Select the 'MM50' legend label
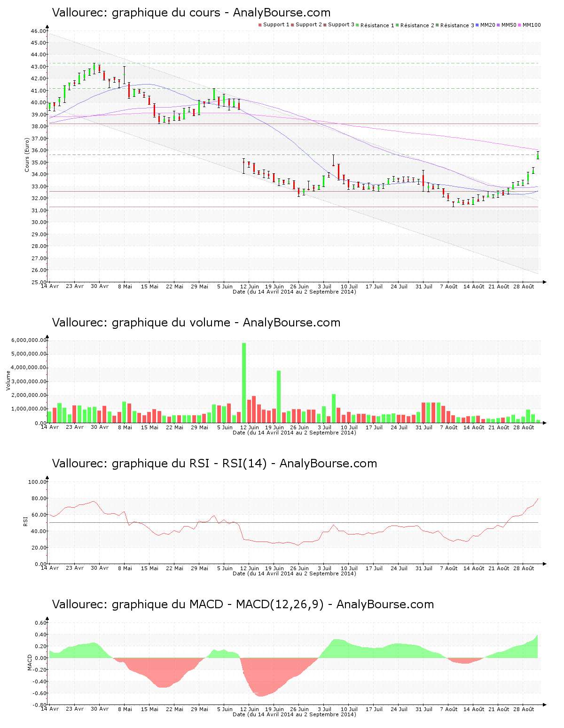Image resolution: width=564 pixels, height=728 pixels. 509,25
